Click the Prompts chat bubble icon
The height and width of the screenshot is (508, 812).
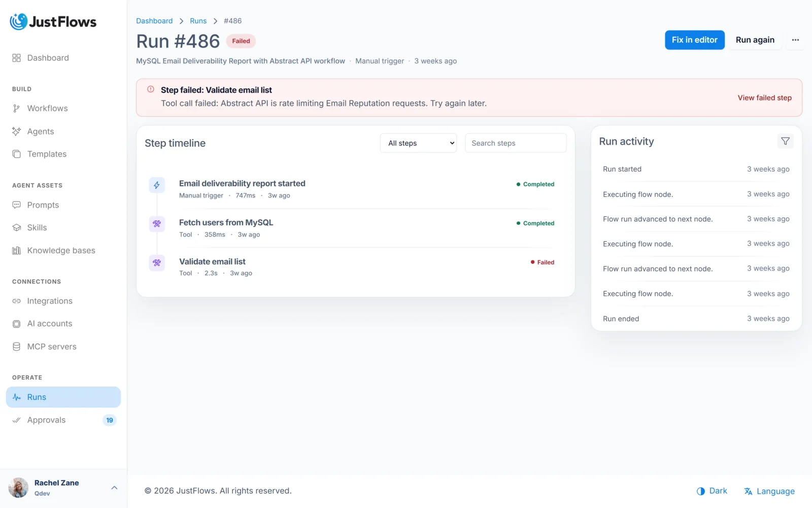tap(17, 205)
